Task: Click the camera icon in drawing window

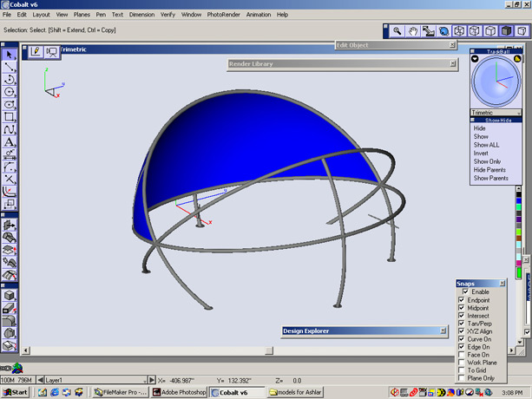Action: coord(51,51)
